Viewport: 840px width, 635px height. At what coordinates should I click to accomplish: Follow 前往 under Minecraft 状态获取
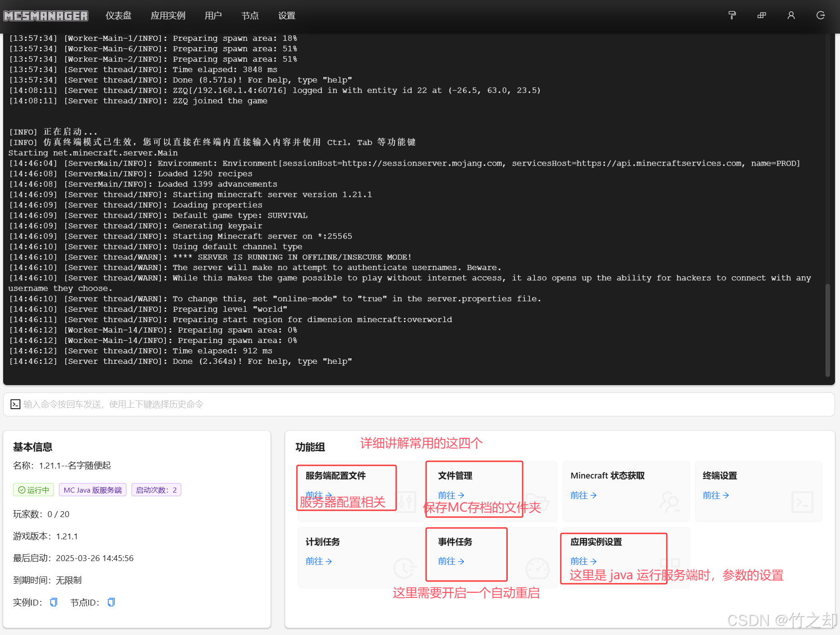click(583, 495)
